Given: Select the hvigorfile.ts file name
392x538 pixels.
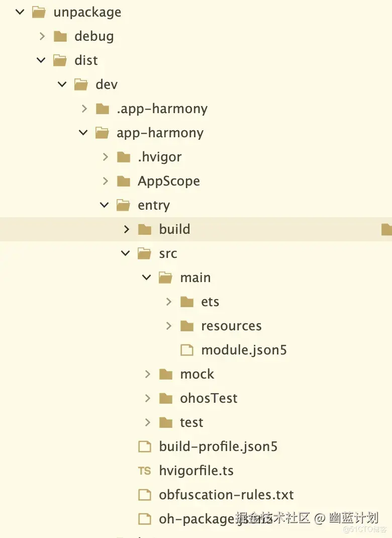Looking at the screenshot, I should tap(196, 471).
